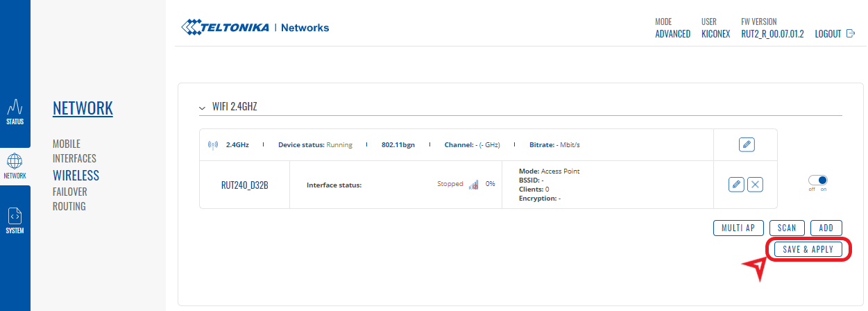
Task: Start a Scan for wireless networks
Action: pyautogui.click(x=787, y=228)
